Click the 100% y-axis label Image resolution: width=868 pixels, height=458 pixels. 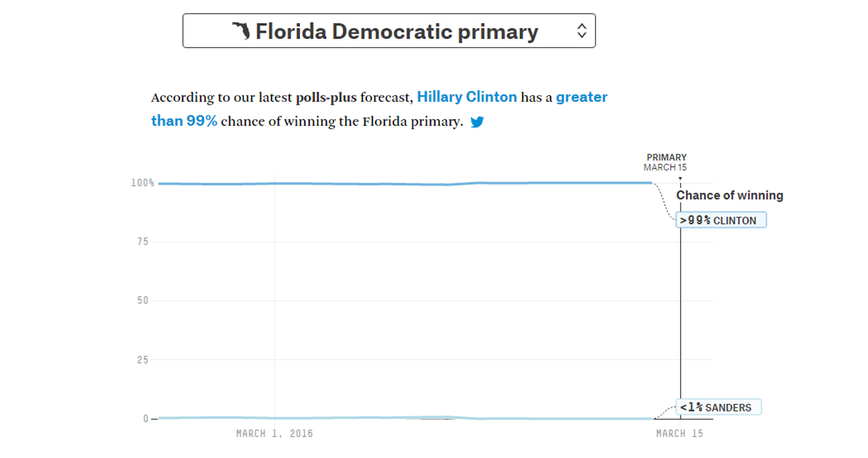click(x=142, y=183)
